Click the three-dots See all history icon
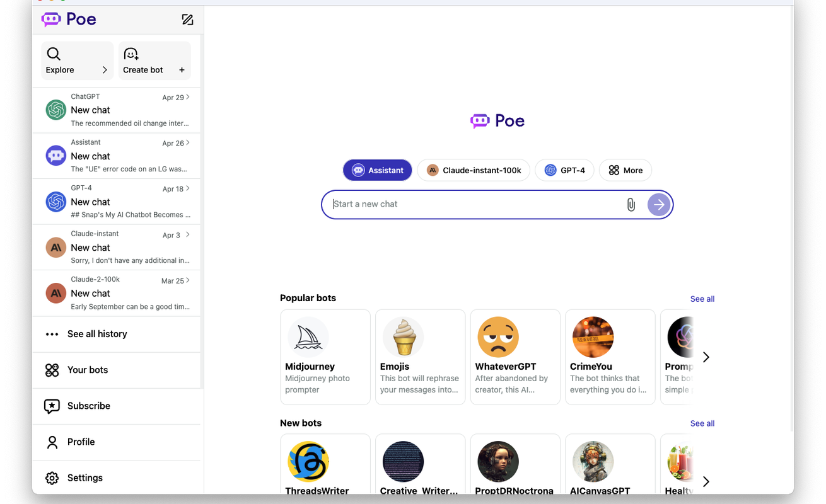The height and width of the screenshot is (504, 826). [x=52, y=335]
